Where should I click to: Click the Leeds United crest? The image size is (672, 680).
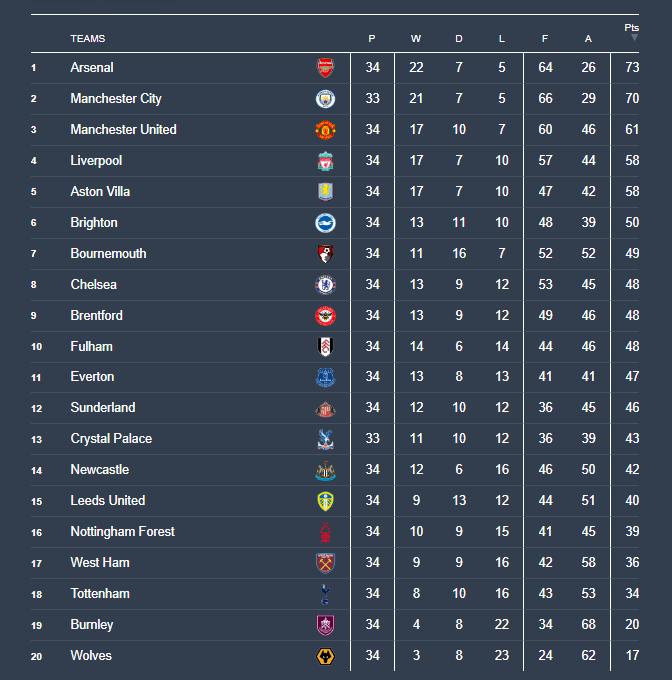coord(325,501)
